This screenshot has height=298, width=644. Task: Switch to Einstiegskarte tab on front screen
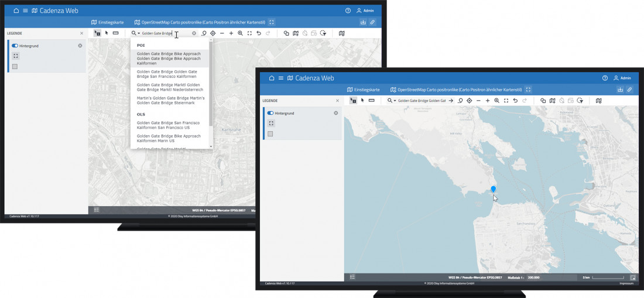point(363,90)
